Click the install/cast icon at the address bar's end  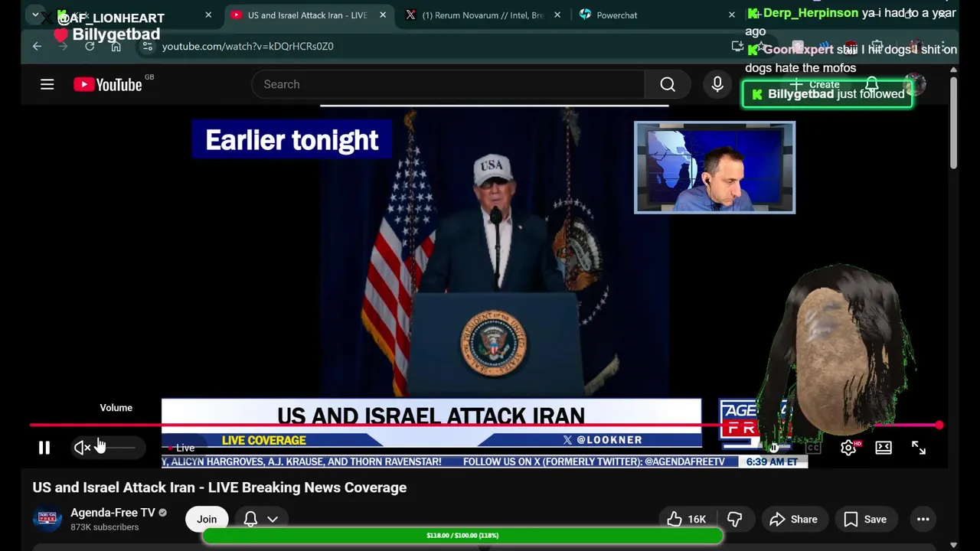point(737,46)
